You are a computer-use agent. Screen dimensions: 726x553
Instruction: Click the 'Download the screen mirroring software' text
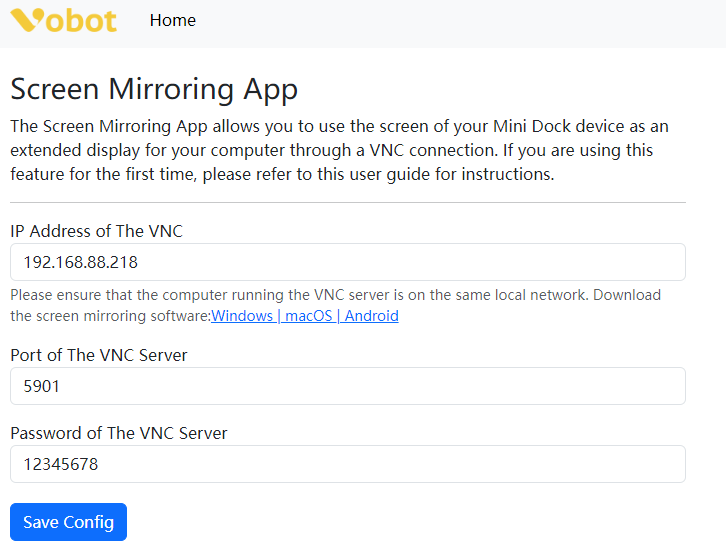(110, 316)
